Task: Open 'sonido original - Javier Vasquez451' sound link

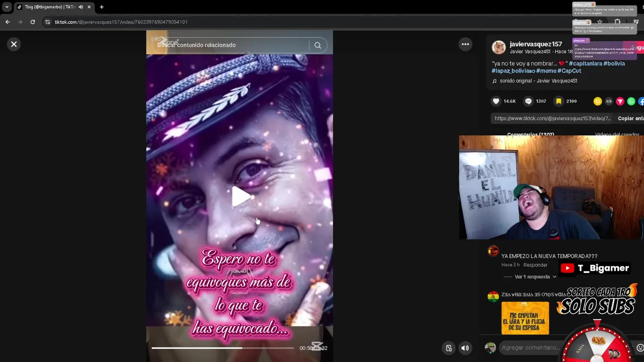Action: [538, 81]
